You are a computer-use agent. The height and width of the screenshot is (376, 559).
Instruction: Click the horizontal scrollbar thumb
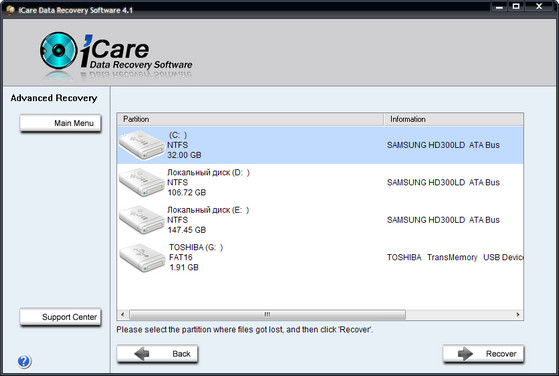click(267, 314)
